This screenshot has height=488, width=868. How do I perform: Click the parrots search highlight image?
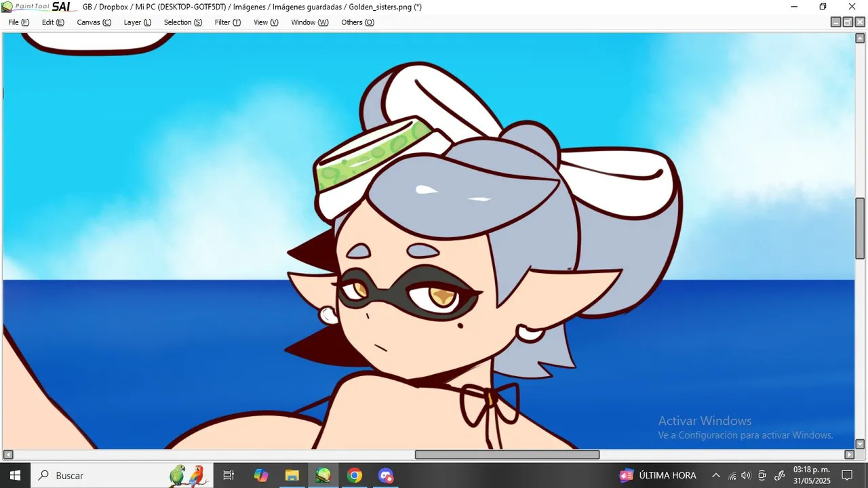tap(188, 475)
